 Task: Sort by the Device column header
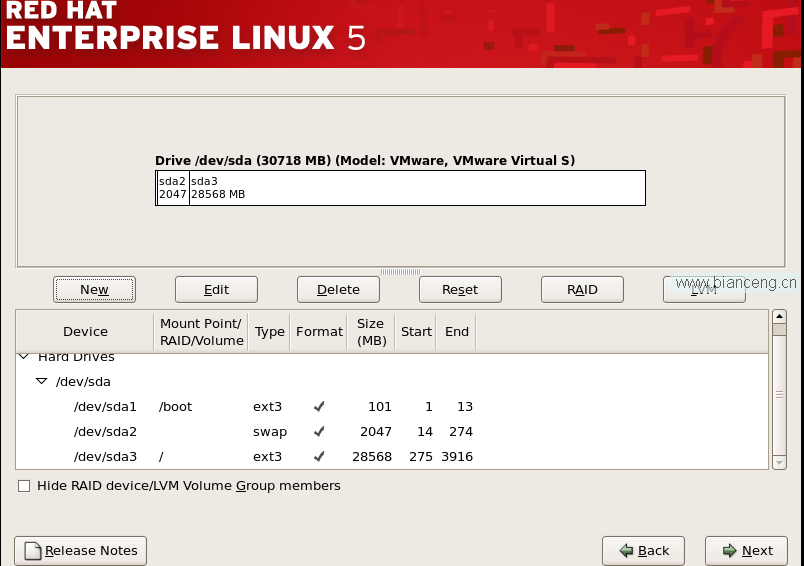tap(85, 332)
